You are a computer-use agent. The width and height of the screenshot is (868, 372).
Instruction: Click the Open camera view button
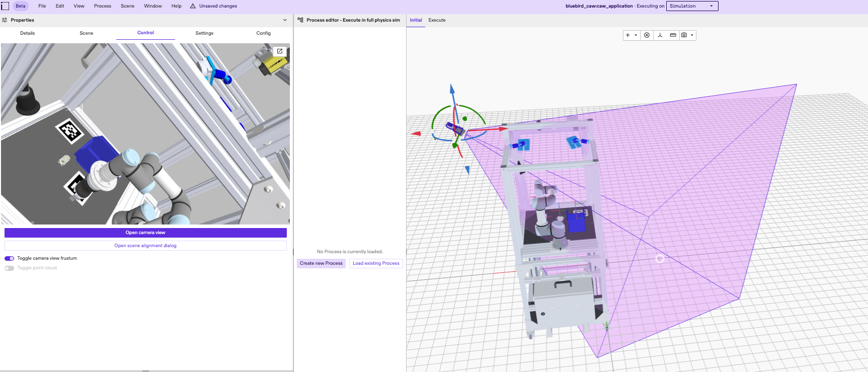point(145,233)
